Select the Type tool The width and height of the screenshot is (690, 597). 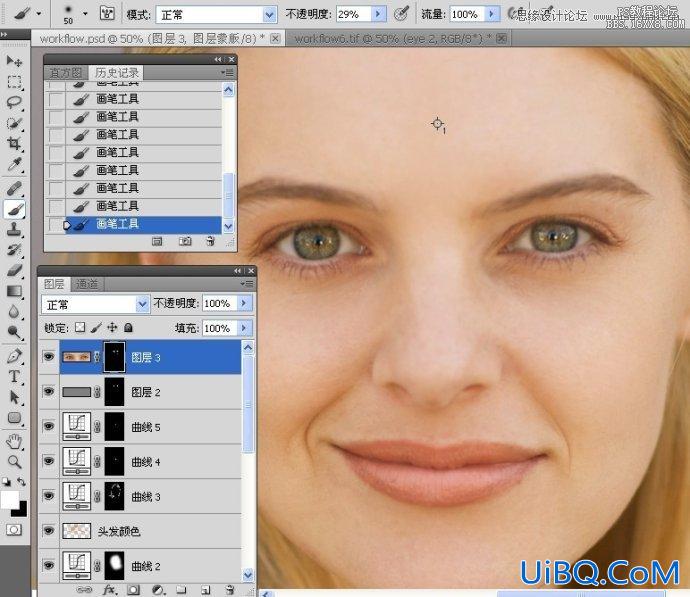pos(14,377)
